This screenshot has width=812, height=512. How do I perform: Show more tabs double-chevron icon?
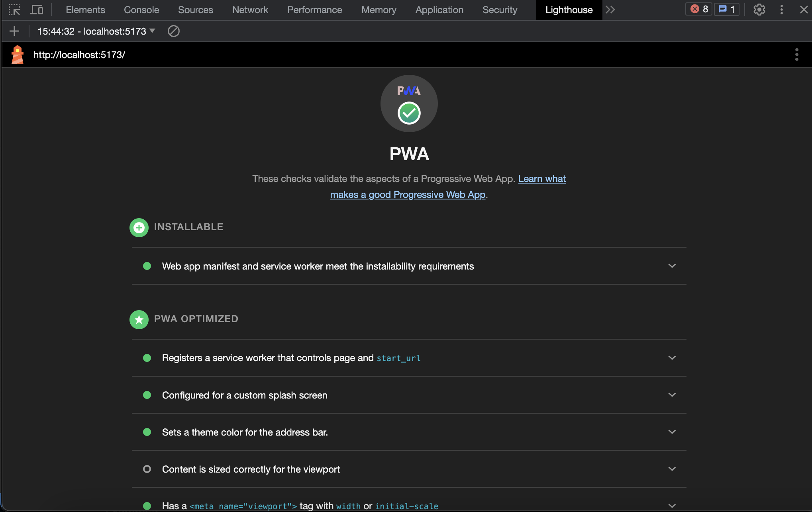[610, 10]
